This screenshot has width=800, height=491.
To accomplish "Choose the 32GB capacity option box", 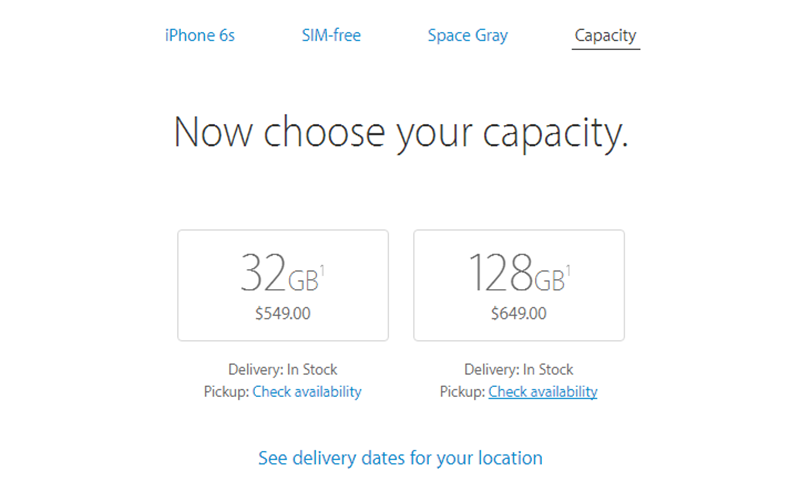I will (283, 285).
